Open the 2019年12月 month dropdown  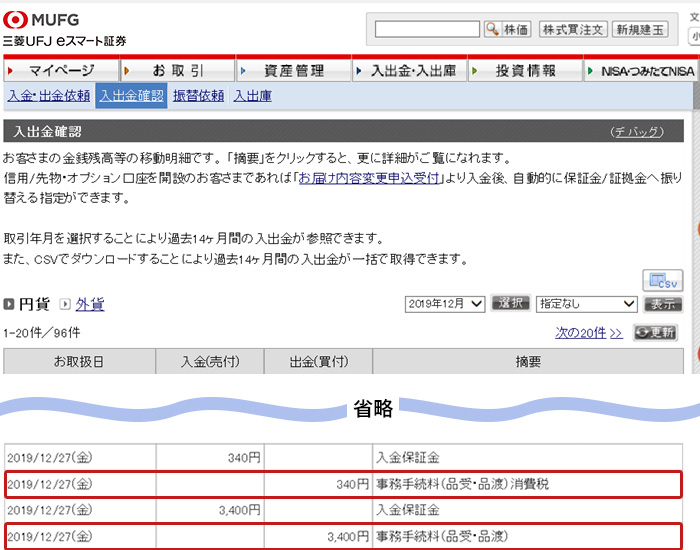pos(445,304)
